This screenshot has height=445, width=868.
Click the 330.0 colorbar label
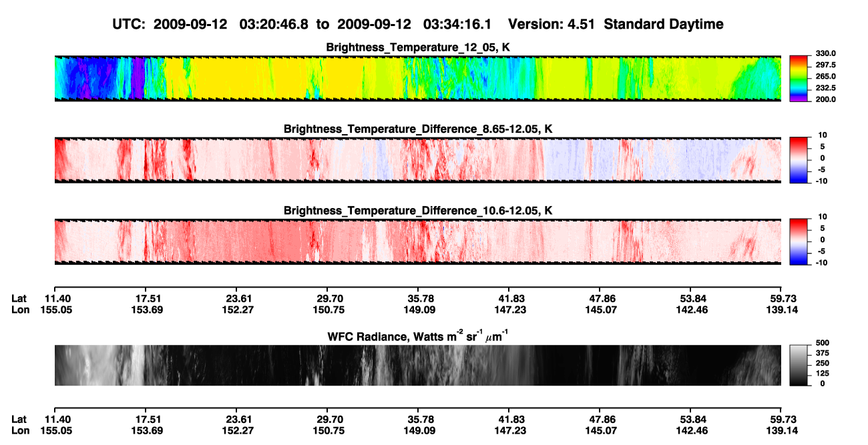(825, 53)
